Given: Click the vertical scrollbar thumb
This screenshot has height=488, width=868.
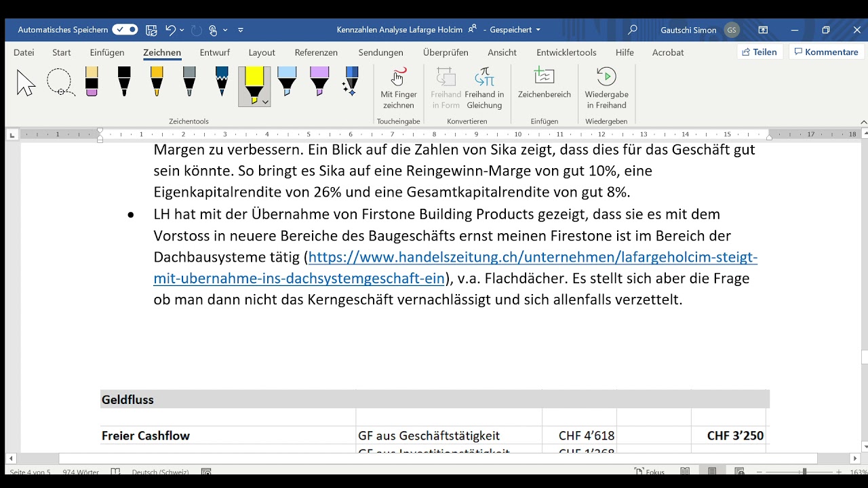Looking at the screenshot, I should pyautogui.click(x=864, y=357).
